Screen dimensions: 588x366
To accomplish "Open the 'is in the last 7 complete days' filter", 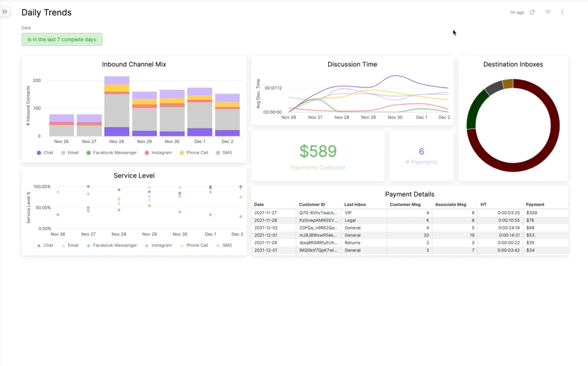I will pyautogui.click(x=62, y=39).
